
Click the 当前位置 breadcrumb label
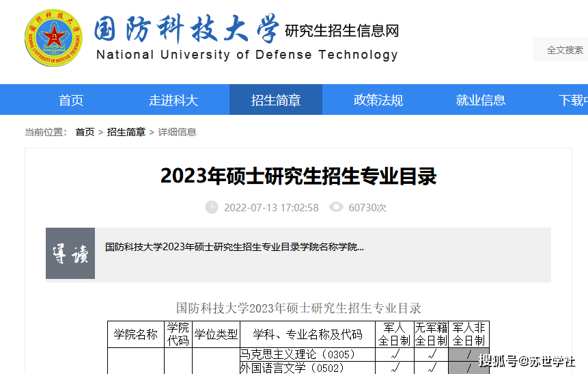point(46,132)
